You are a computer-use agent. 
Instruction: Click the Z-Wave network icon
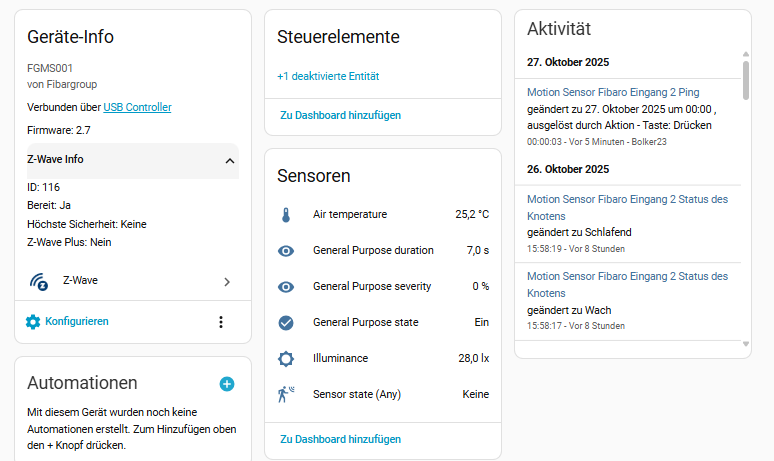pyautogui.click(x=39, y=282)
